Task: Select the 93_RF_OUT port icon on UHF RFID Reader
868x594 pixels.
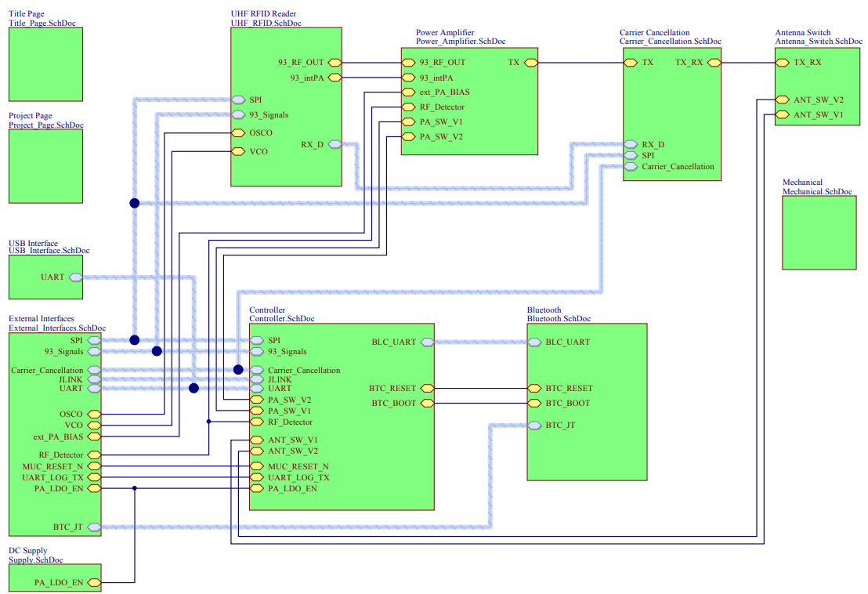Action: [x=335, y=63]
